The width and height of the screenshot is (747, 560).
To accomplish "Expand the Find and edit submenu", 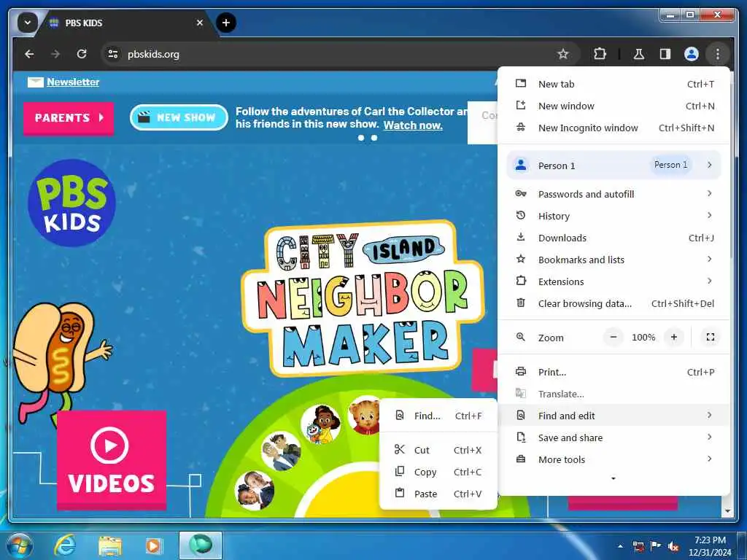I will tap(614, 416).
